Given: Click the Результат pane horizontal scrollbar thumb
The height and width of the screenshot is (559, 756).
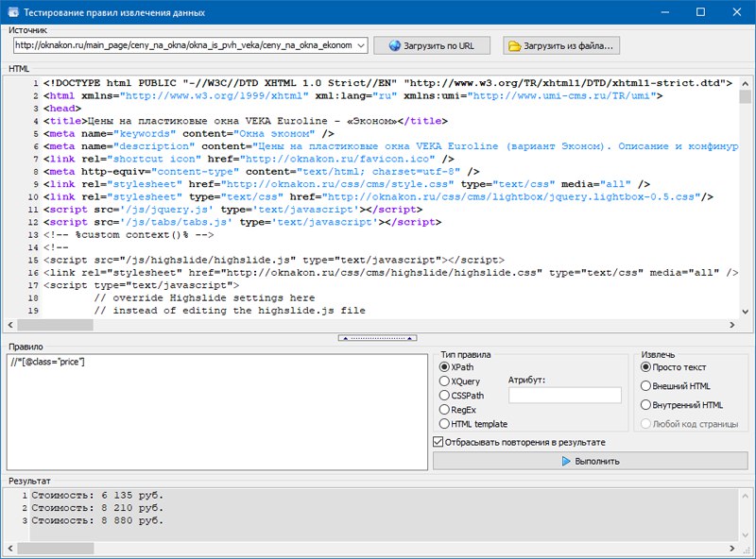Looking at the screenshot, I should tap(56, 549).
